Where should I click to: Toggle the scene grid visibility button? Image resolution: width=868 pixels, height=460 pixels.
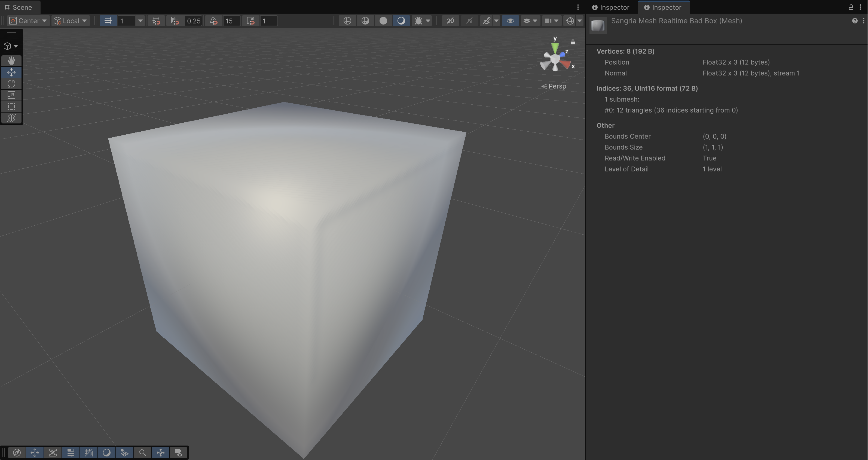coord(108,21)
